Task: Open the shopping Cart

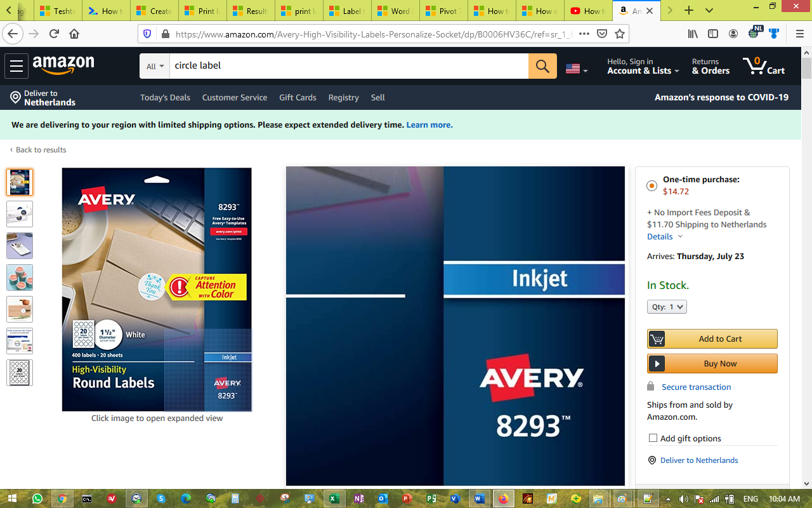Action: click(764, 66)
